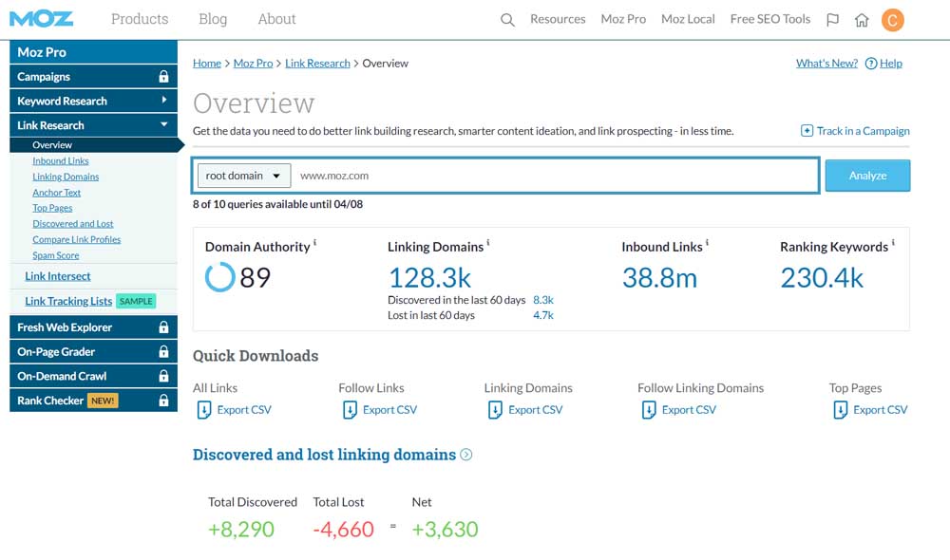The width and height of the screenshot is (950, 560).
Task: Open Linking Domains in sidebar
Action: (x=66, y=177)
